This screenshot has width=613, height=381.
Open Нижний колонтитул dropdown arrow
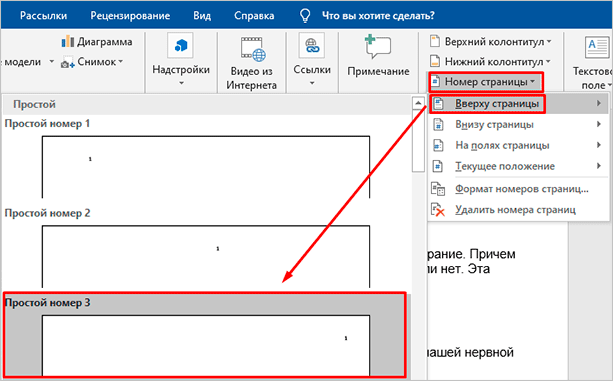[548, 61]
